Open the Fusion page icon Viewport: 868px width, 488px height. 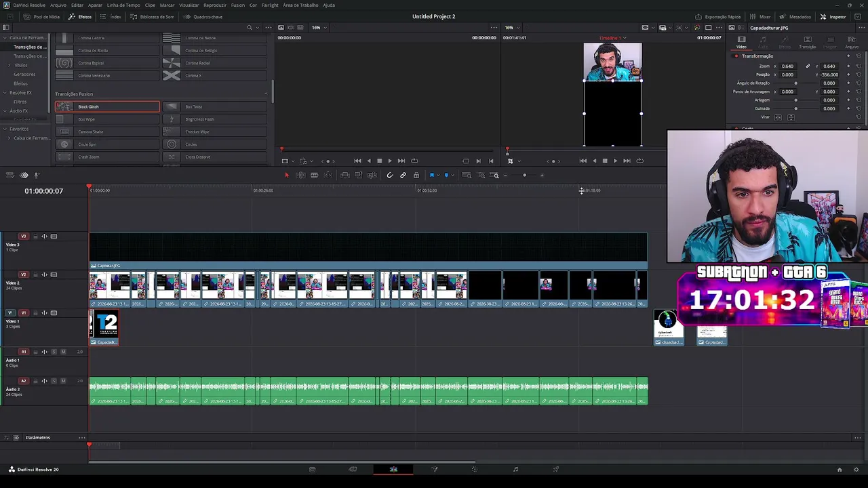click(x=435, y=469)
